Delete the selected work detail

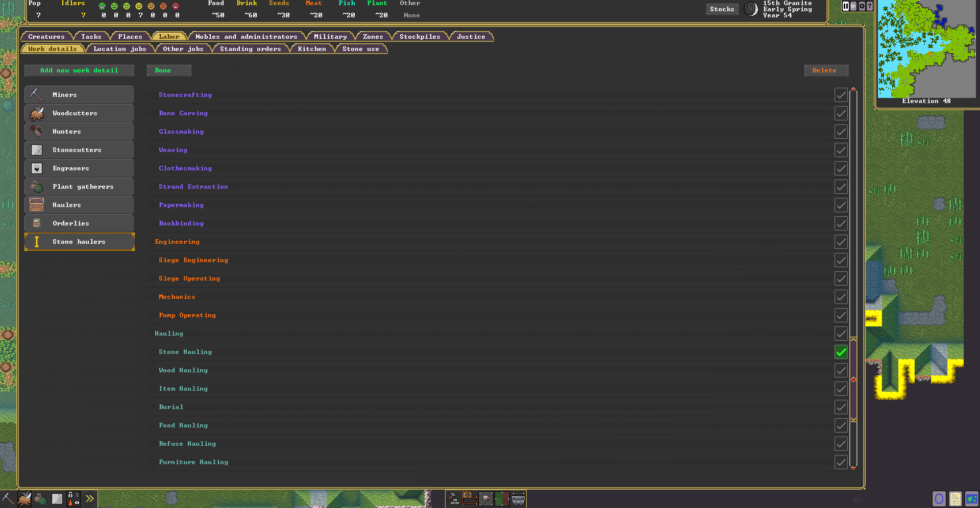click(x=827, y=70)
